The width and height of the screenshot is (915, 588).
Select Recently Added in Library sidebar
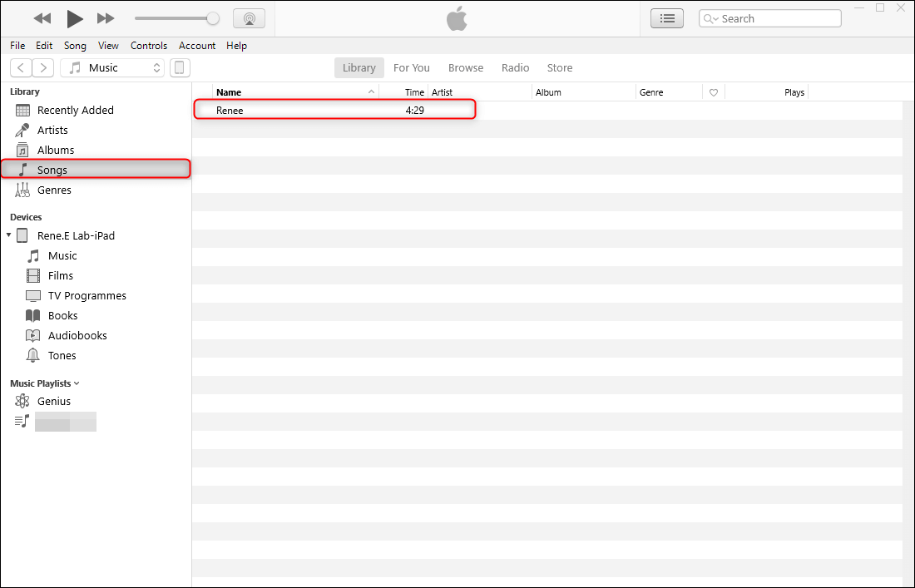96,111
